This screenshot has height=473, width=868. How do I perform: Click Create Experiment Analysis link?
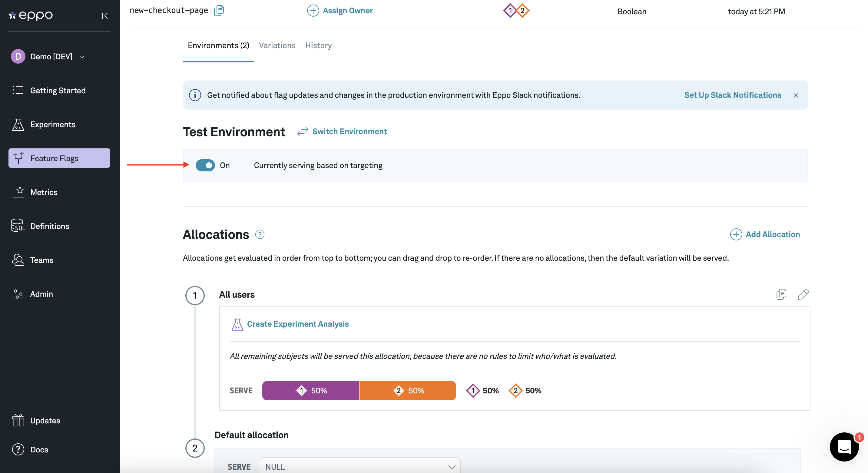[298, 324]
